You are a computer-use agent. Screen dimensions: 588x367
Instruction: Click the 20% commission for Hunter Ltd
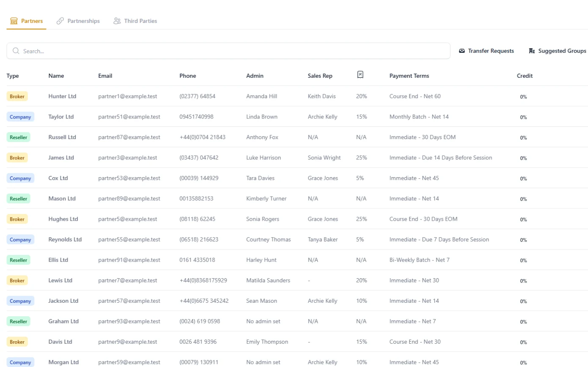(x=362, y=96)
